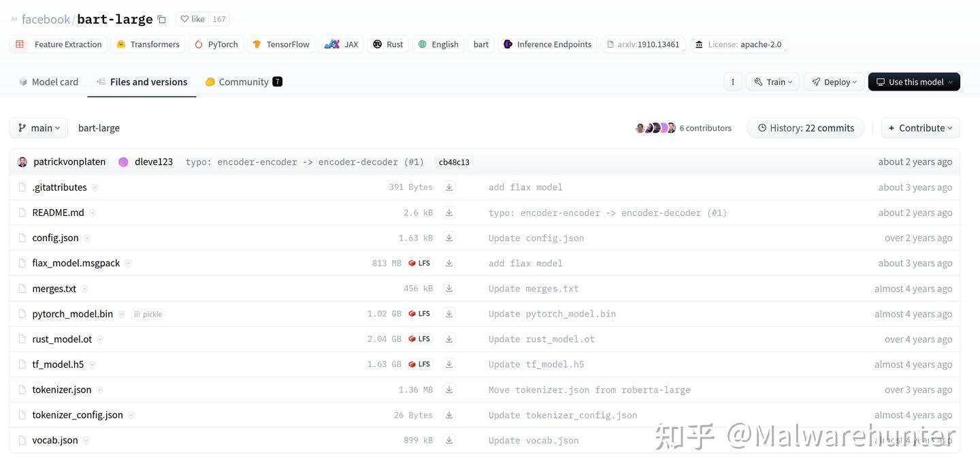The image size is (980, 476).
Task: Download the config.json file
Action: (449, 238)
